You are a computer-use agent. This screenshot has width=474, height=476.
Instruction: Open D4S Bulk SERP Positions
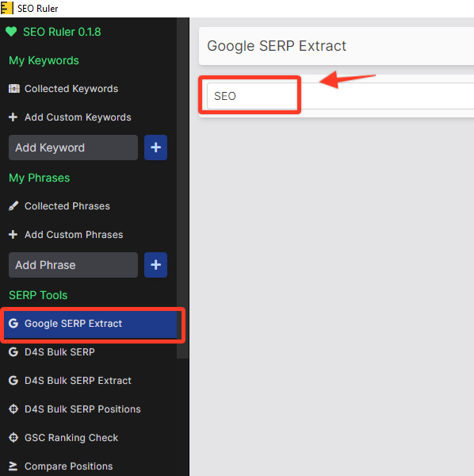[x=82, y=409]
